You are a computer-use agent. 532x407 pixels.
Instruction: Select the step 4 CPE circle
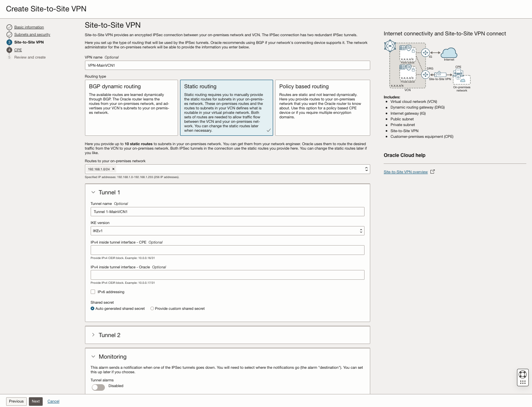tap(10, 50)
